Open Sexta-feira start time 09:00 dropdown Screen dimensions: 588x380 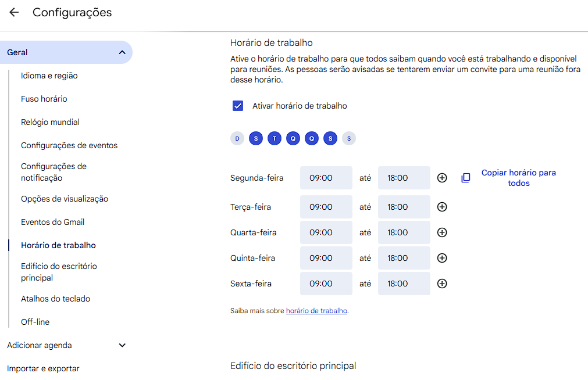pos(326,284)
